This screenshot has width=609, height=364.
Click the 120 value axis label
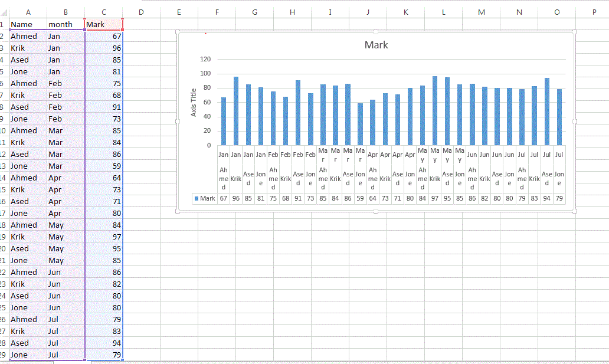pos(205,60)
